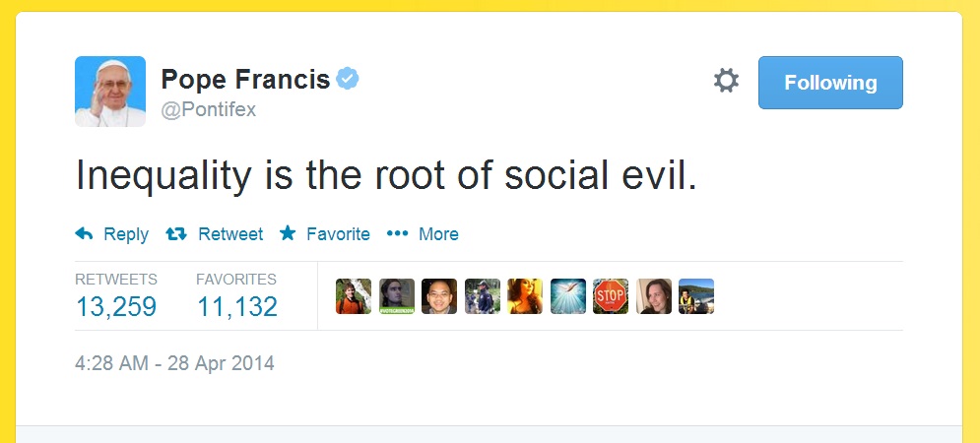
Task: Click the avatar with green banner
Action: point(397,296)
